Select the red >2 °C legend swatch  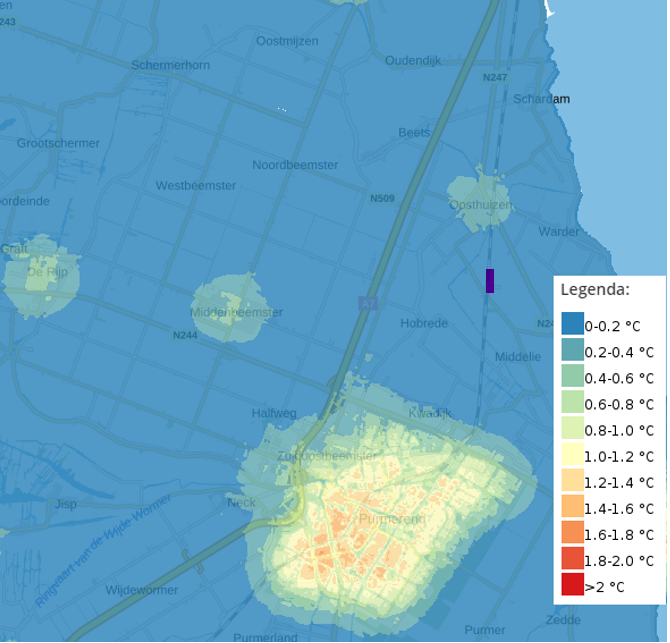tap(572, 586)
